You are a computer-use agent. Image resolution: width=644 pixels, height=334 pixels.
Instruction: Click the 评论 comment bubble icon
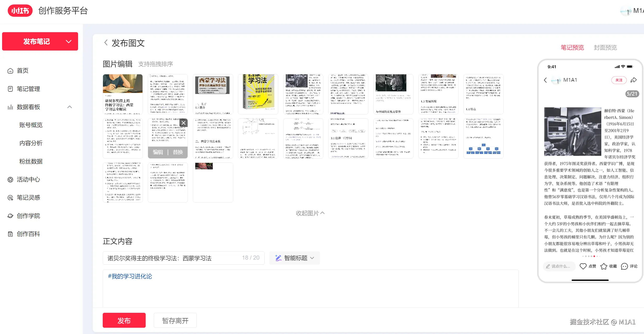pos(624,266)
